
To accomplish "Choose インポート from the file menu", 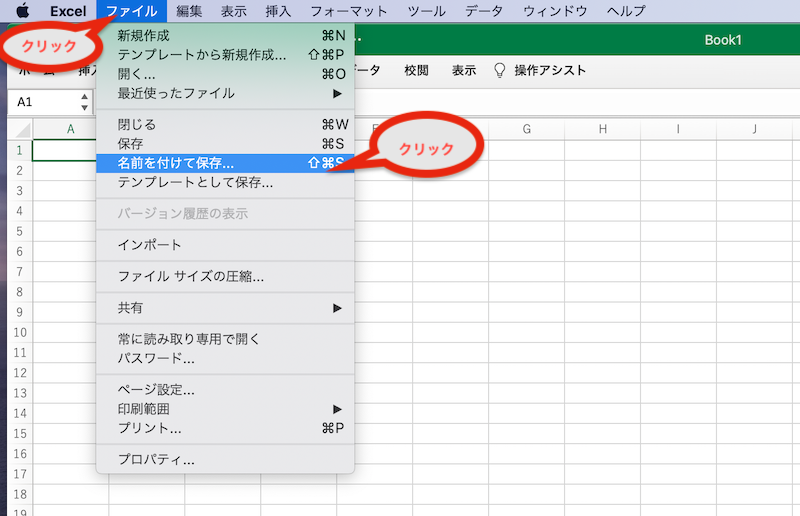I will tap(225, 245).
